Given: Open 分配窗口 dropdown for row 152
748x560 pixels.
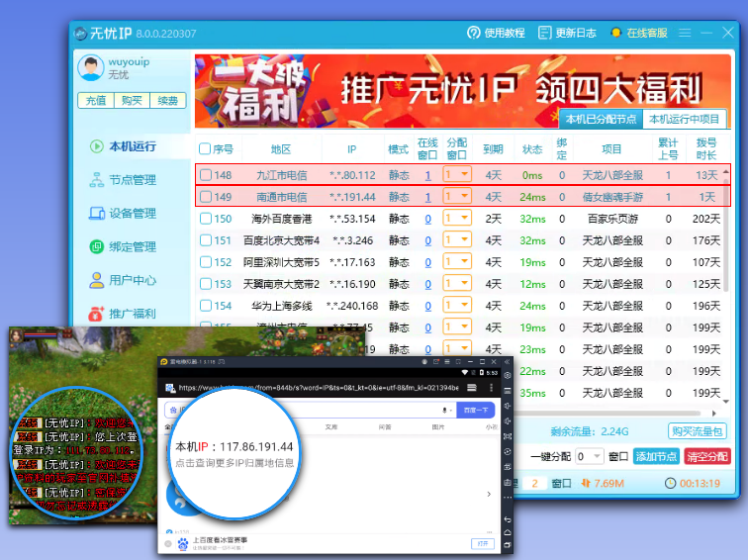Looking at the screenshot, I should [457, 261].
